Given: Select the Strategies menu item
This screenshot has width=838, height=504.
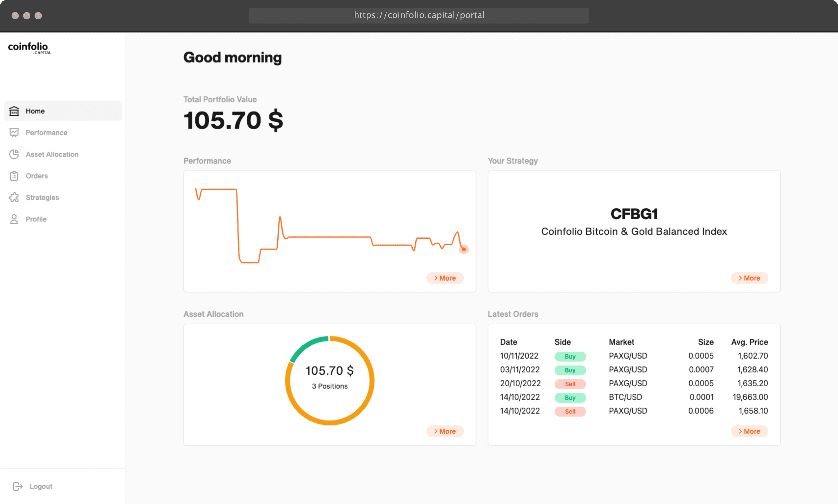Looking at the screenshot, I should (x=42, y=197).
